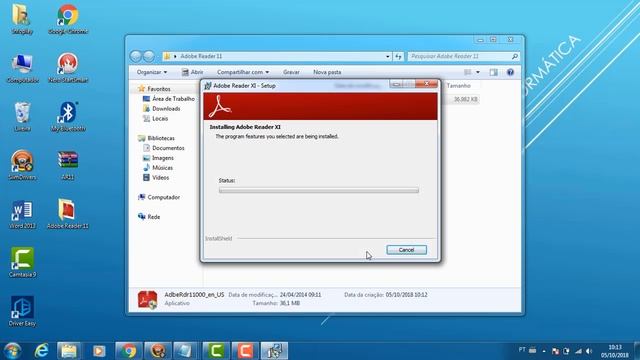Open the Word 2013 desktop shortcut
This screenshot has width=640, height=360.
click(x=22, y=214)
